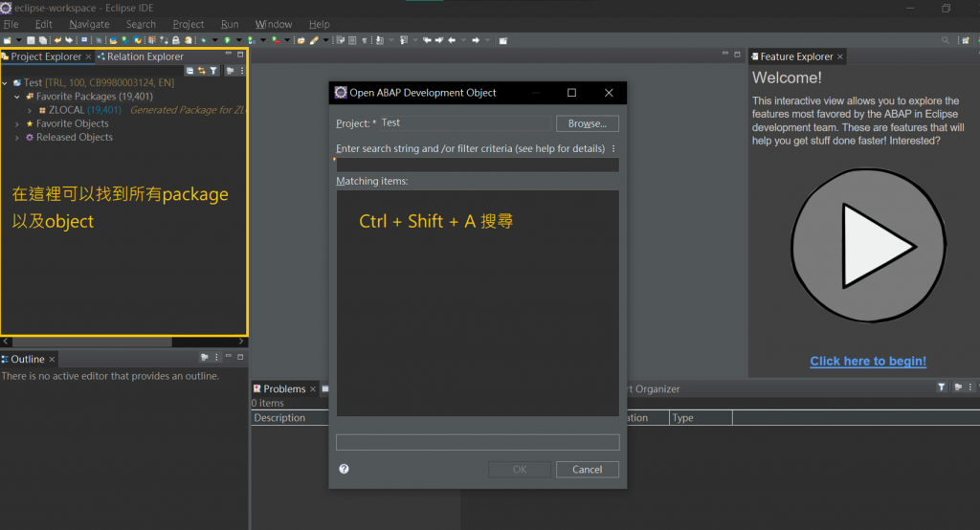Close the Feature Explorer tab
This screenshot has width=980, height=530.
click(840, 56)
